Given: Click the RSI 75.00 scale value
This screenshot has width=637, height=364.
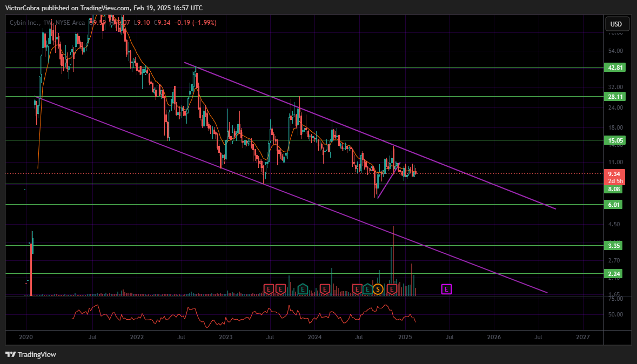Looking at the screenshot, I should pos(615,299).
